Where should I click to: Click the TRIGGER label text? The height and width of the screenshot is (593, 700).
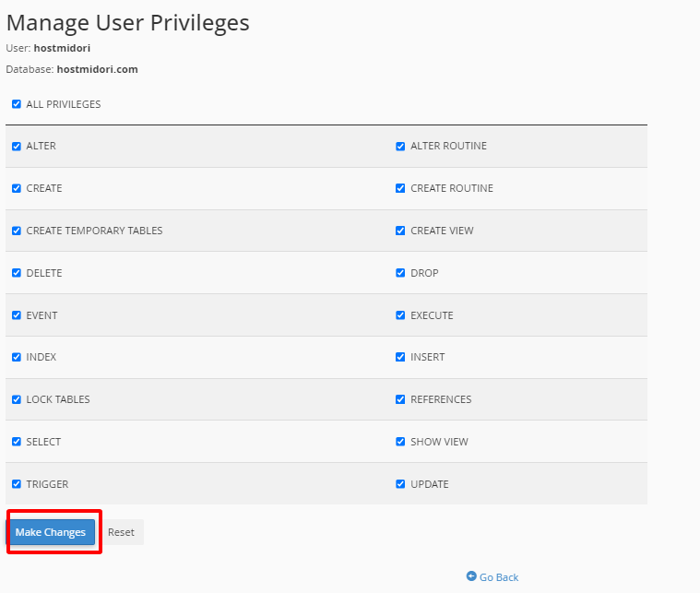47,484
